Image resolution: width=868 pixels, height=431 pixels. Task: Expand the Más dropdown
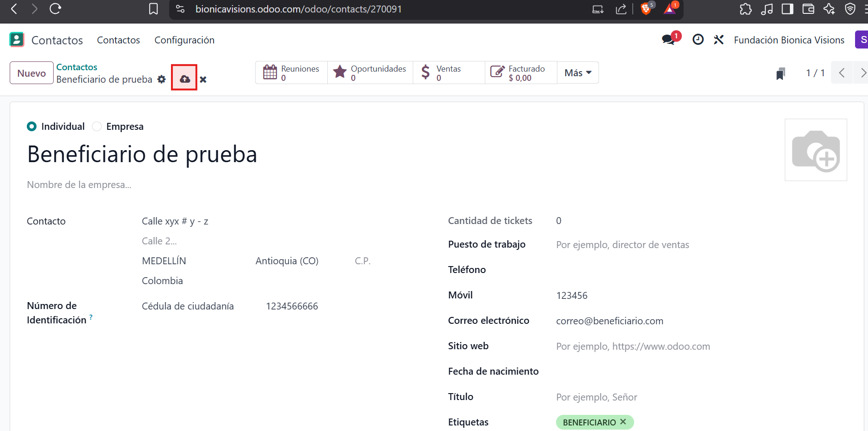(x=578, y=73)
